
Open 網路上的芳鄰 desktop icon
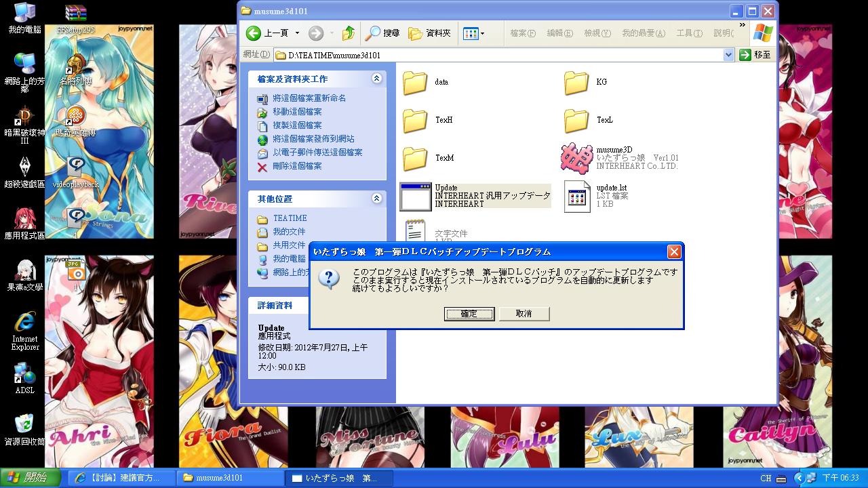click(24, 73)
